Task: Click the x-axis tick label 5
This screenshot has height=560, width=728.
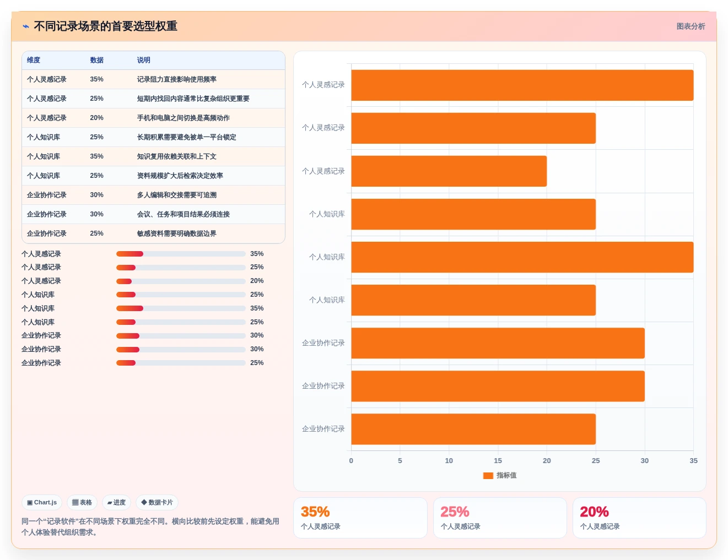Action: [x=400, y=461]
